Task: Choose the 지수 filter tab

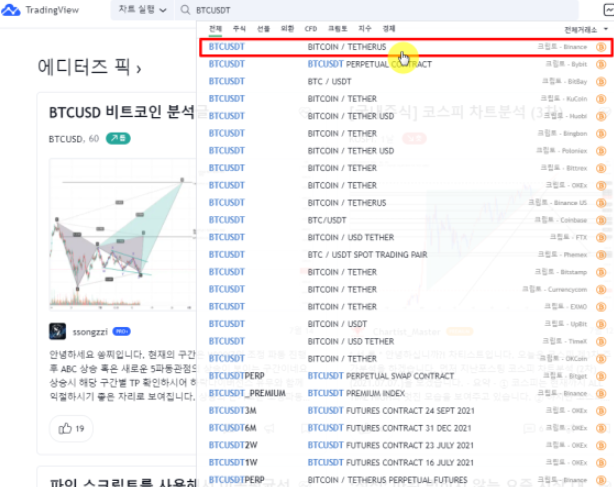Action: [364, 30]
